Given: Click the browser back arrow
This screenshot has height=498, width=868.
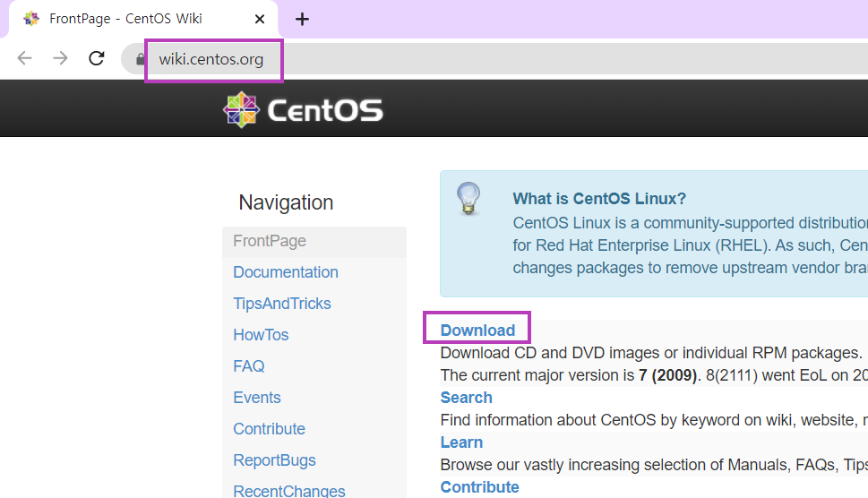Looking at the screenshot, I should point(24,58).
